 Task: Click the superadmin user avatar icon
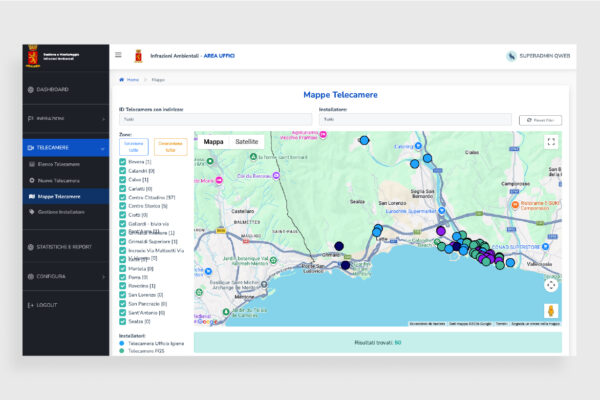511,56
